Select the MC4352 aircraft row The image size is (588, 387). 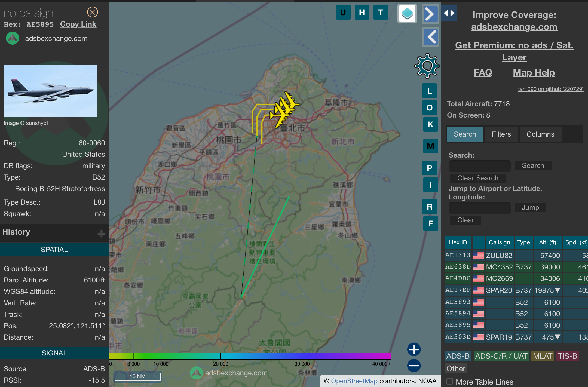coord(516,267)
